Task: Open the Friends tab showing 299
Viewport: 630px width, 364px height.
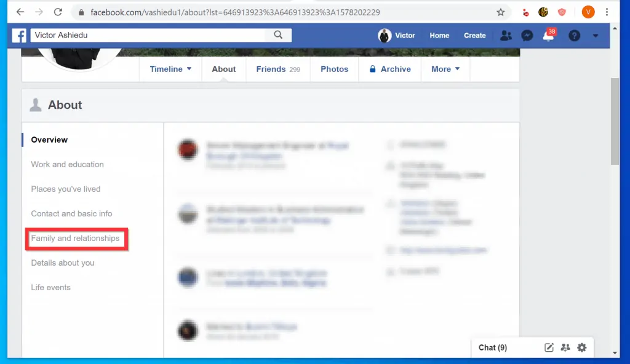Action: (x=277, y=69)
